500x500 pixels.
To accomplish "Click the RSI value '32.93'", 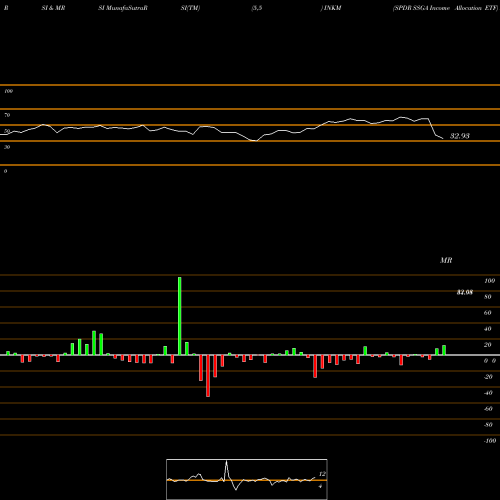I will point(460,136).
